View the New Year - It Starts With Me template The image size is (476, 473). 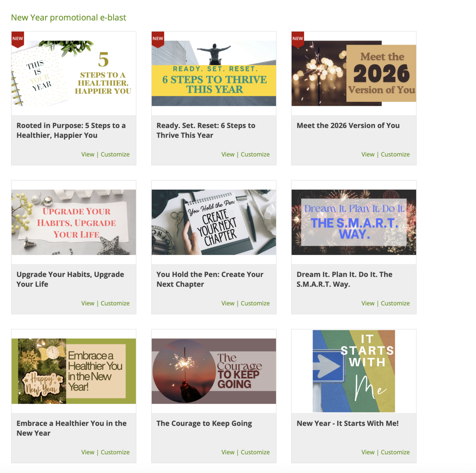click(x=368, y=452)
